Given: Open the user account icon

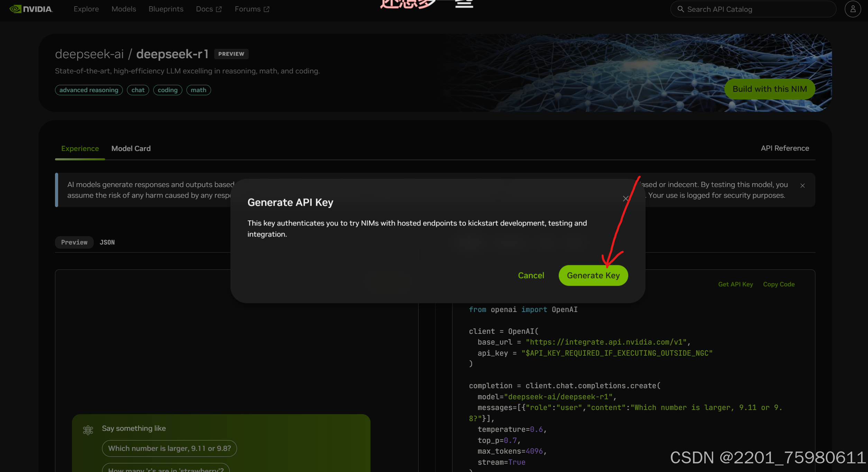Looking at the screenshot, I should (852, 9).
